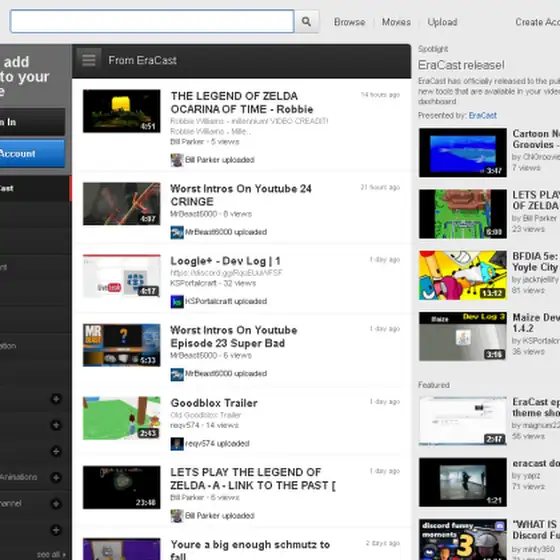The image size is (560, 560).
Task: Open Lets Play Zelda Link to the Past title
Action: tap(253, 479)
